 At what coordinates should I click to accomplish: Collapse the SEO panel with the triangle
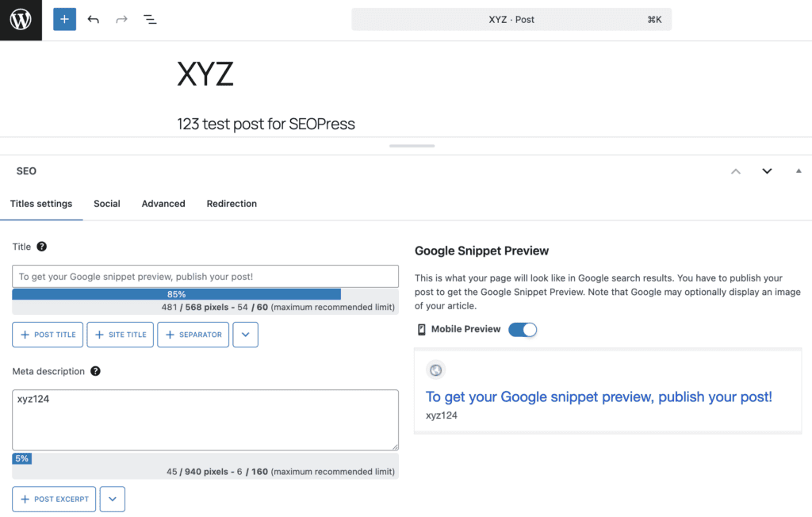pyautogui.click(x=799, y=170)
